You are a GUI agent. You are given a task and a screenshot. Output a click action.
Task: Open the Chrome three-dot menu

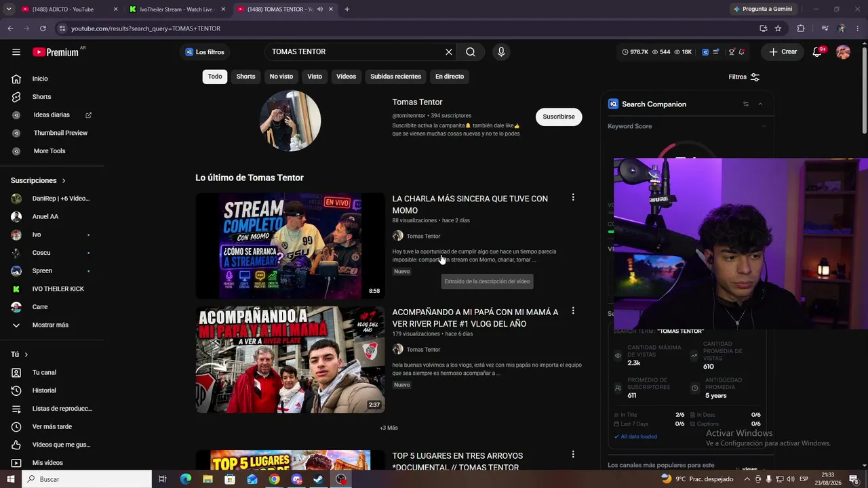(x=857, y=28)
